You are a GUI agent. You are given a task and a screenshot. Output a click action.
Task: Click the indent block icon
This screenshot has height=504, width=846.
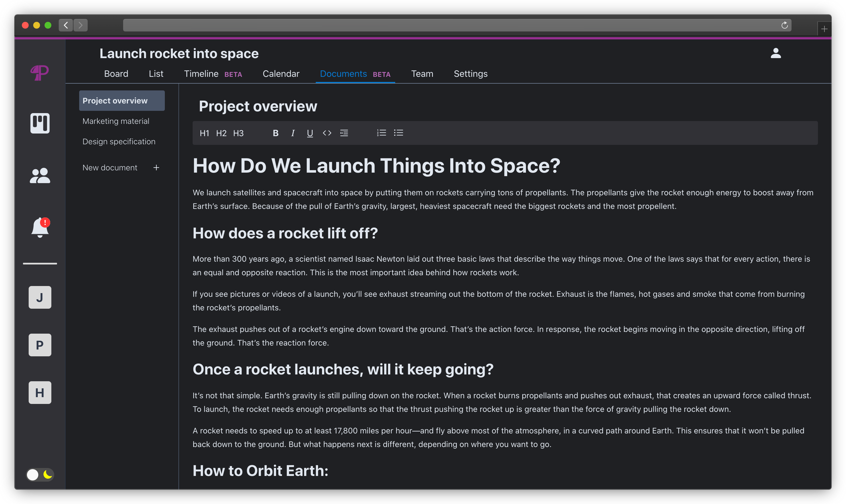[x=344, y=133]
